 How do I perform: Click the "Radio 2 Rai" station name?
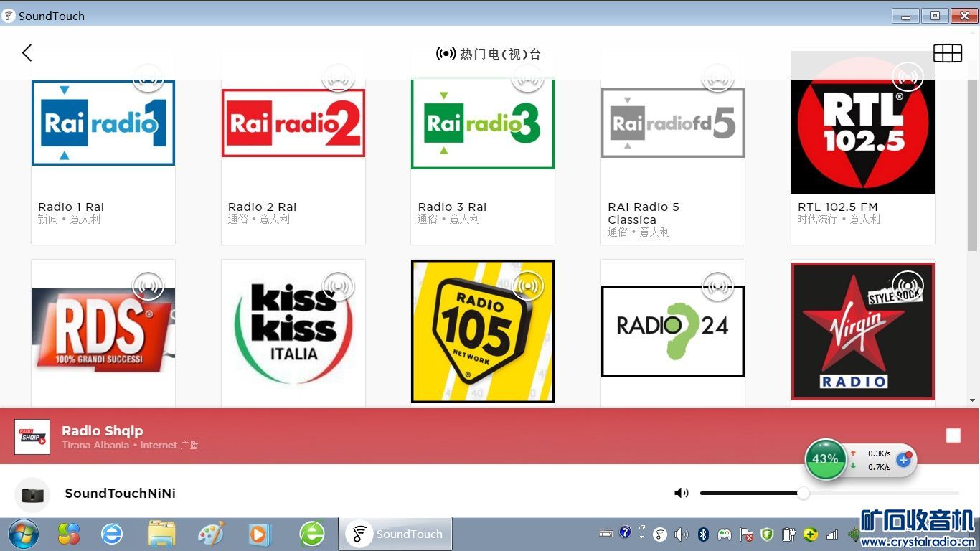click(262, 207)
